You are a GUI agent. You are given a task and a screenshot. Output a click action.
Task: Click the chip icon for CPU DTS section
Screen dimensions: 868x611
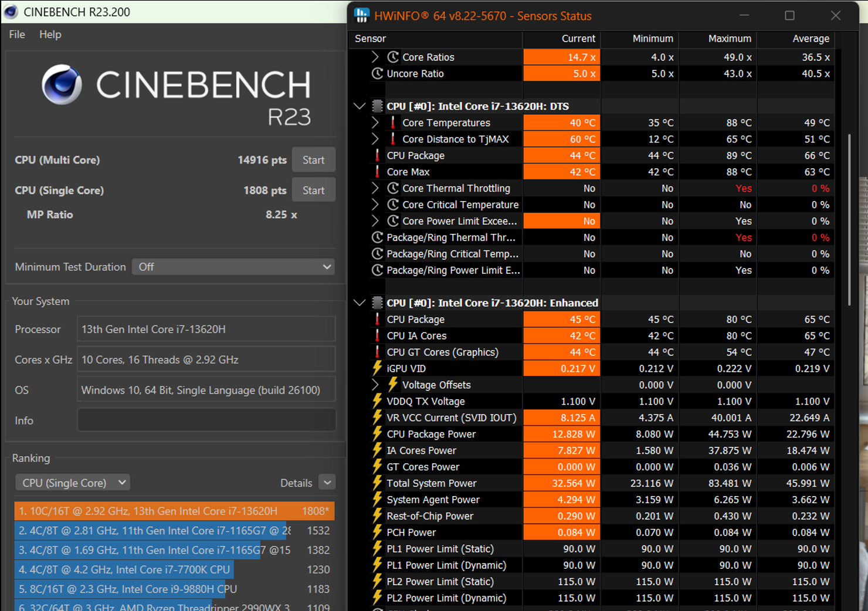(378, 106)
